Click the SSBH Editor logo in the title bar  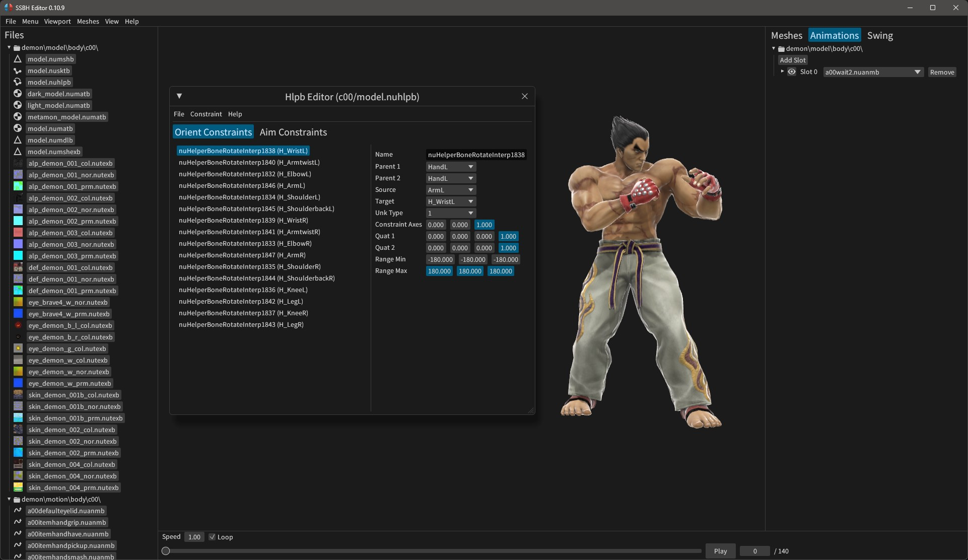7,7
